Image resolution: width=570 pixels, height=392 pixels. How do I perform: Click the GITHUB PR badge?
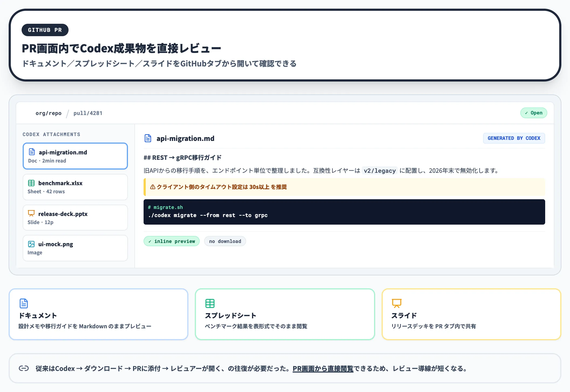pyautogui.click(x=45, y=30)
